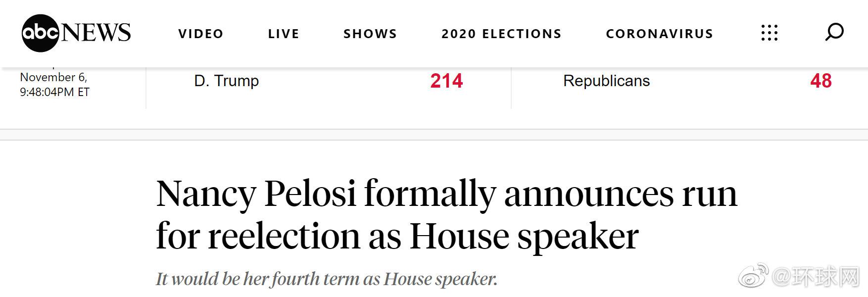This screenshot has width=868, height=297.
Task: Click the November 6 date text
Action: pyautogui.click(x=53, y=77)
